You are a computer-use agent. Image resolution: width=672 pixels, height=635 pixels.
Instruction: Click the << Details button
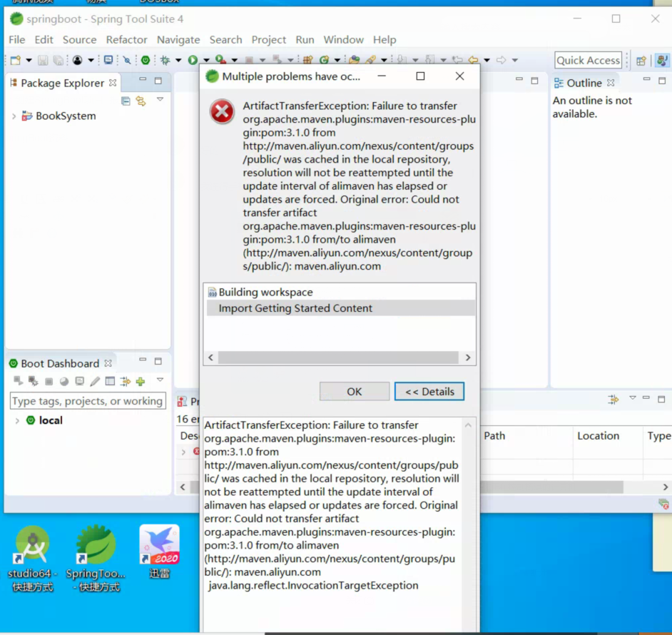tap(429, 391)
